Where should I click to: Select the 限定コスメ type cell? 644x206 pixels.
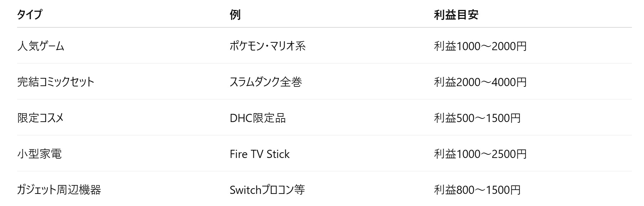click(x=40, y=118)
